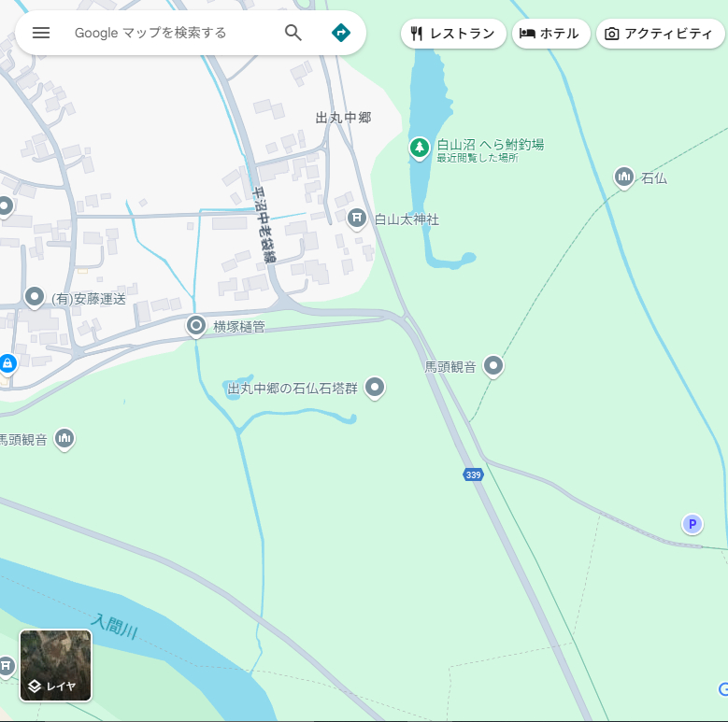The width and height of the screenshot is (728, 722).
Task: Open the hamburger main menu
Action: tap(41, 33)
